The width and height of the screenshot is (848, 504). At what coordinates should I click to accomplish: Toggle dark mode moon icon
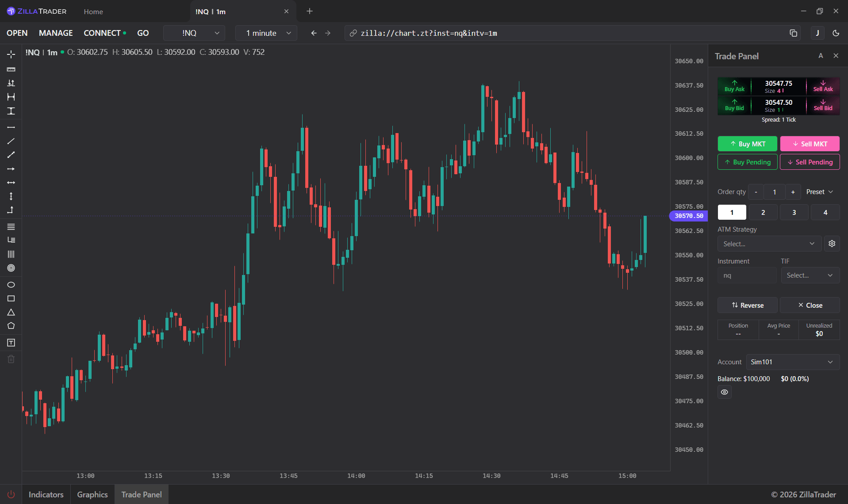(836, 33)
